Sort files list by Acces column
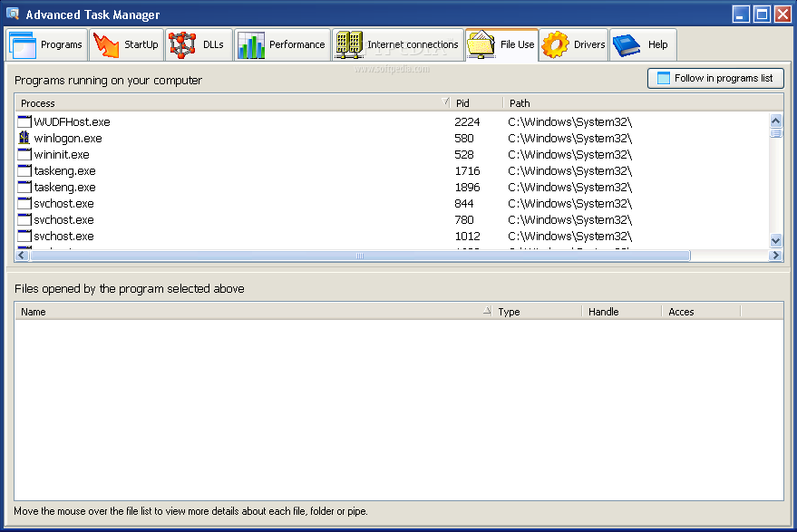Screen dimensions: 797x532 pyautogui.click(x=703, y=312)
